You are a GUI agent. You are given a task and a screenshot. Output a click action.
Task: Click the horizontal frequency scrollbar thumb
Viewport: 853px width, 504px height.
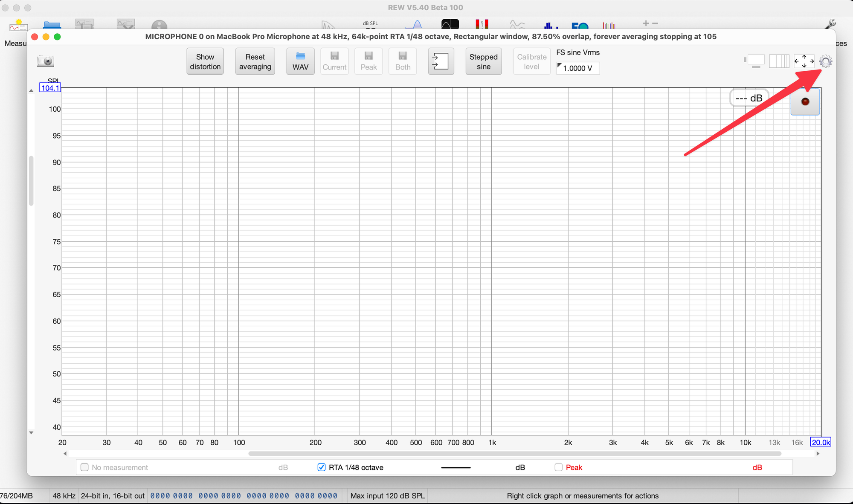tap(514, 454)
